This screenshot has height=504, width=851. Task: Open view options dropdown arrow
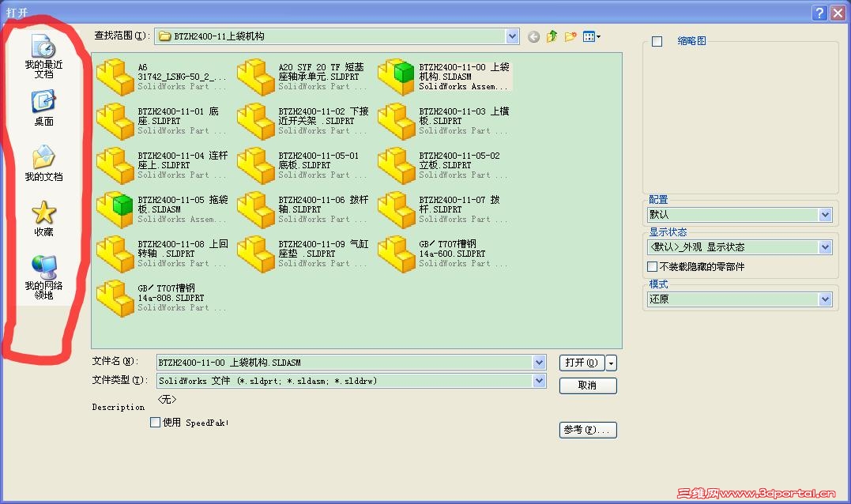[x=599, y=37]
